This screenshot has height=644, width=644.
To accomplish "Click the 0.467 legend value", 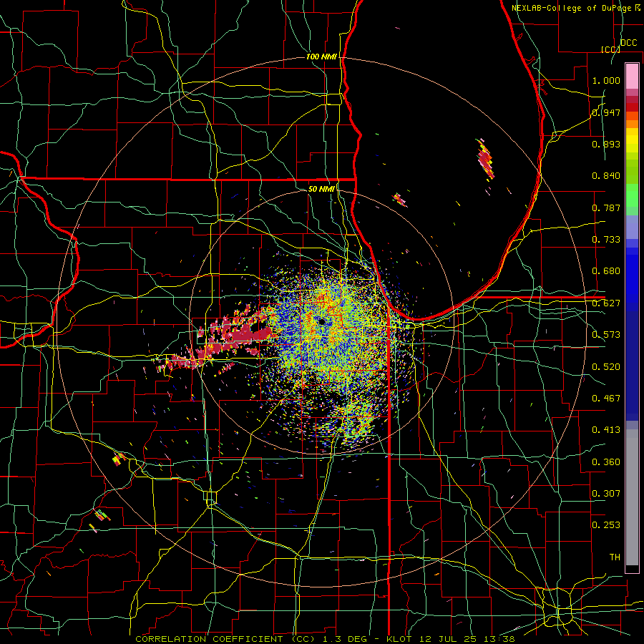I will click(x=606, y=399).
